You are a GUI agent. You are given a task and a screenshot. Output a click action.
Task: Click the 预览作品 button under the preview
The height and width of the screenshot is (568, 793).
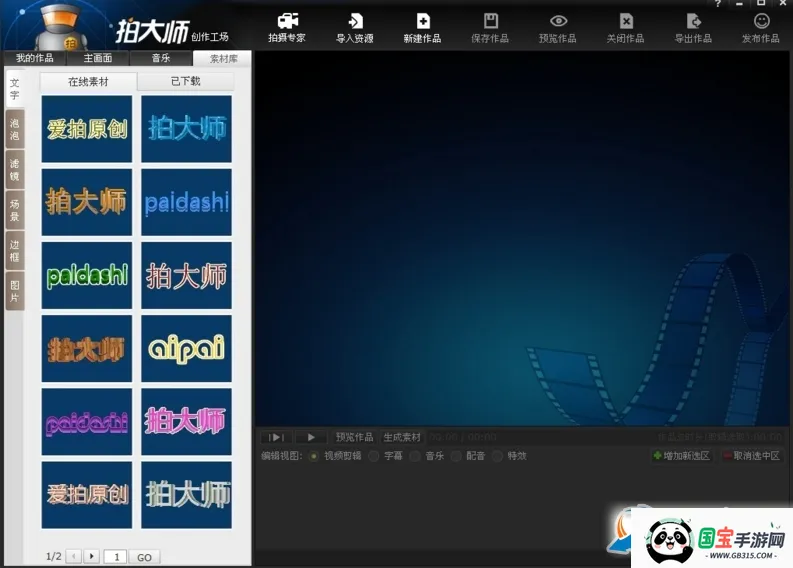pos(354,437)
